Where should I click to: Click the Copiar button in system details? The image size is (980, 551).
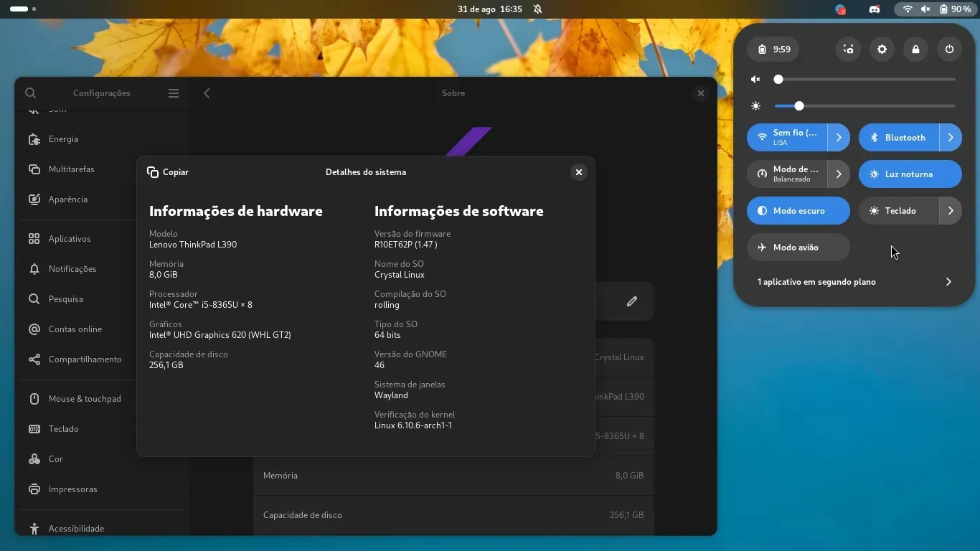(168, 172)
